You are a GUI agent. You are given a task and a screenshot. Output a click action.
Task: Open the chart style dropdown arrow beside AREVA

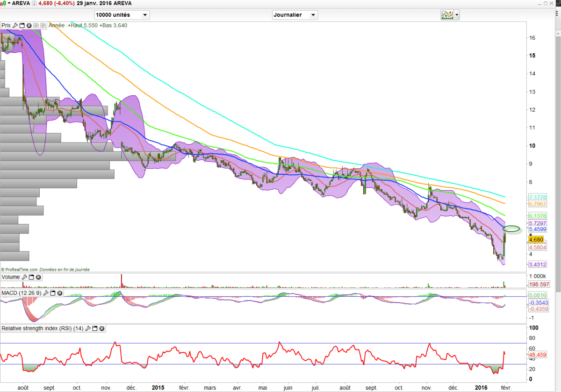pyautogui.click(x=8, y=3)
